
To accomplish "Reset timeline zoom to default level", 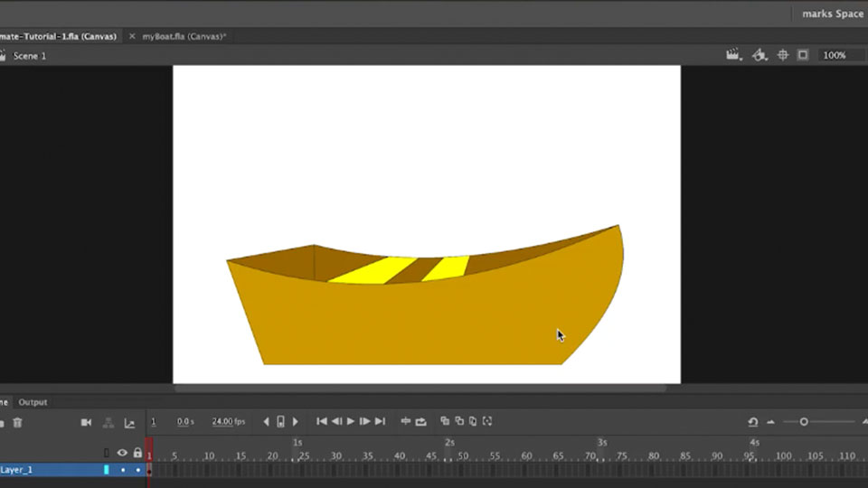I will point(753,422).
